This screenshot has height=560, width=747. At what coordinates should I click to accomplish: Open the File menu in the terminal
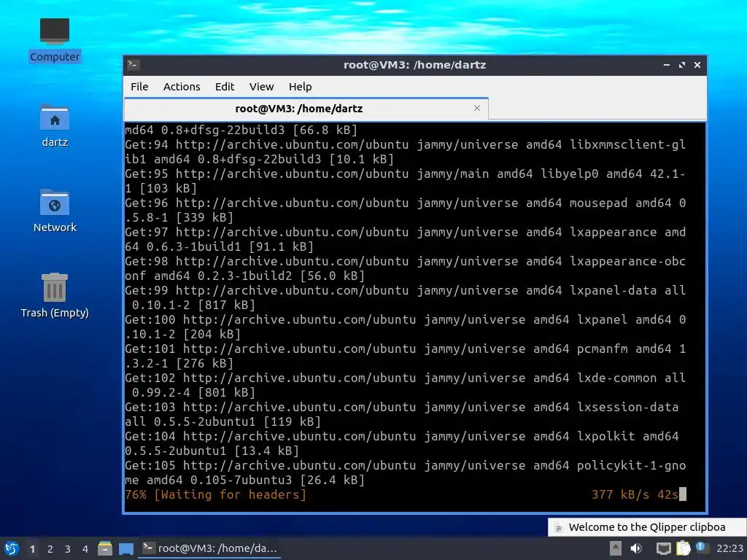[x=139, y=87]
